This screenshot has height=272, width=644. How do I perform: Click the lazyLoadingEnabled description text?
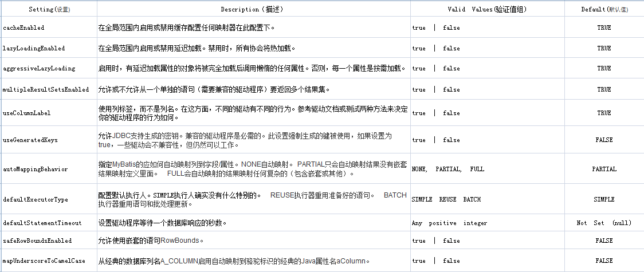pyautogui.click(x=197, y=49)
